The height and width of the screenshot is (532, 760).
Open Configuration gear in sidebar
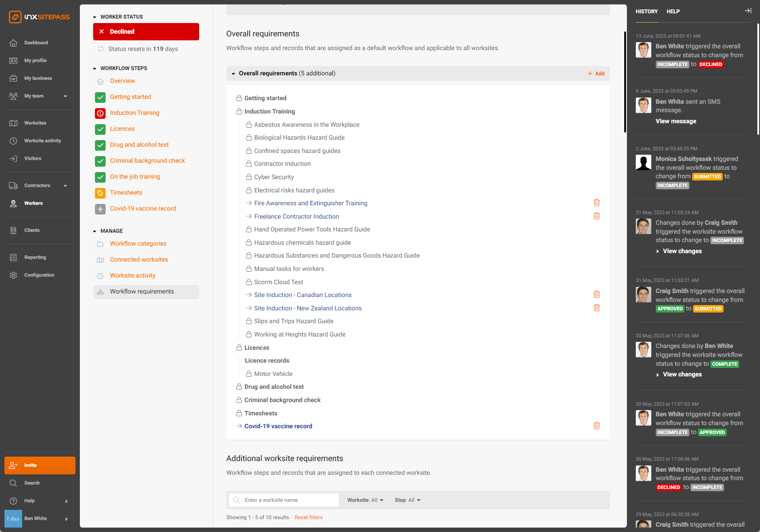pos(14,275)
